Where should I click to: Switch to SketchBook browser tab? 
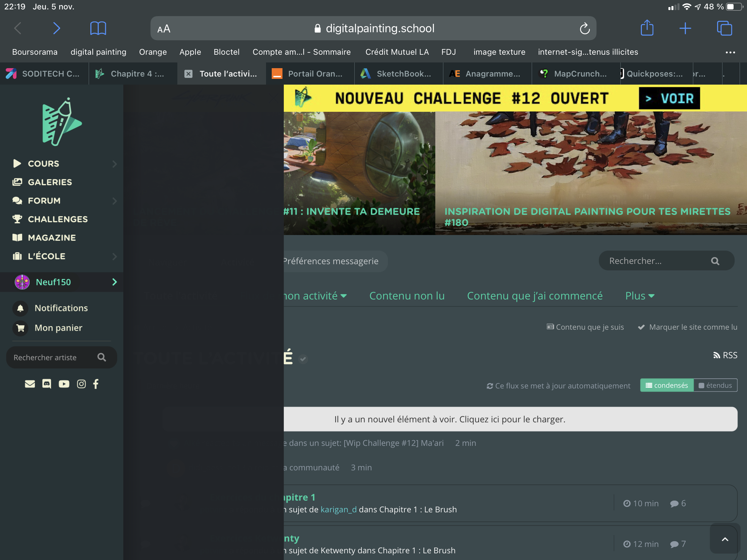[398, 74]
